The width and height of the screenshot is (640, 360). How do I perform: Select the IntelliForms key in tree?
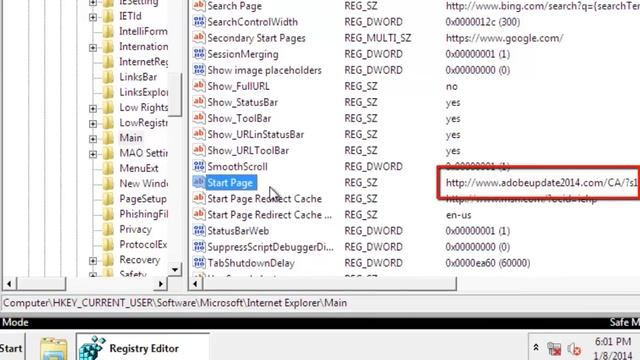coord(143,31)
